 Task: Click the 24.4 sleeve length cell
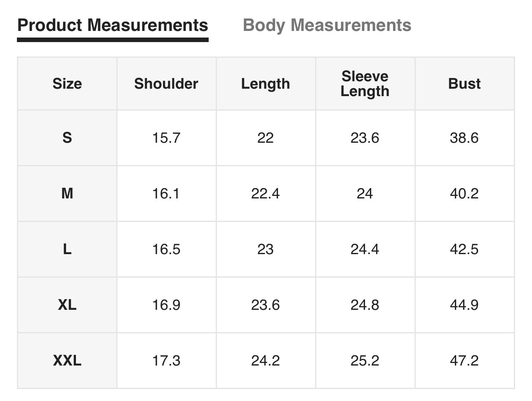coord(365,249)
